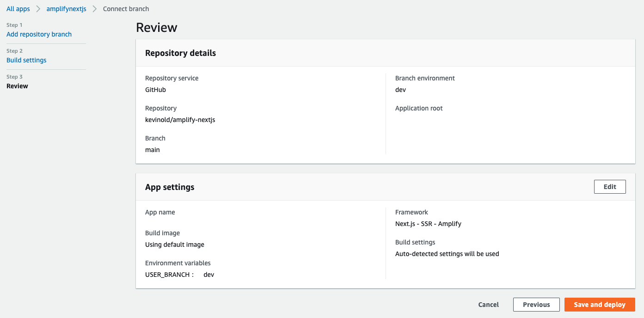
Task: Click the "Next.js - SSR - Amplify" framework value
Action: point(428,224)
